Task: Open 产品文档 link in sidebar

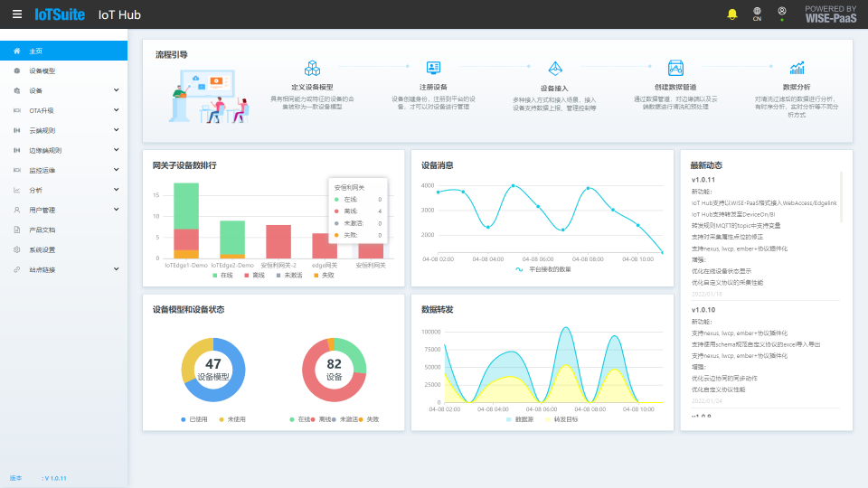Action: pyautogui.click(x=42, y=230)
